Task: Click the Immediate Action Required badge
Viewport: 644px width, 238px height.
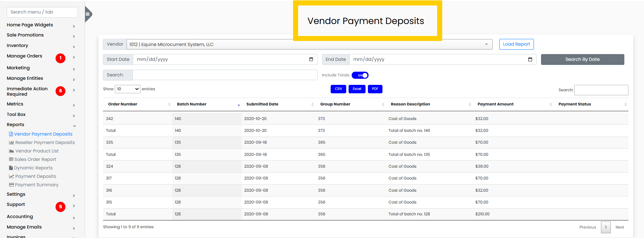Action: click(60, 91)
